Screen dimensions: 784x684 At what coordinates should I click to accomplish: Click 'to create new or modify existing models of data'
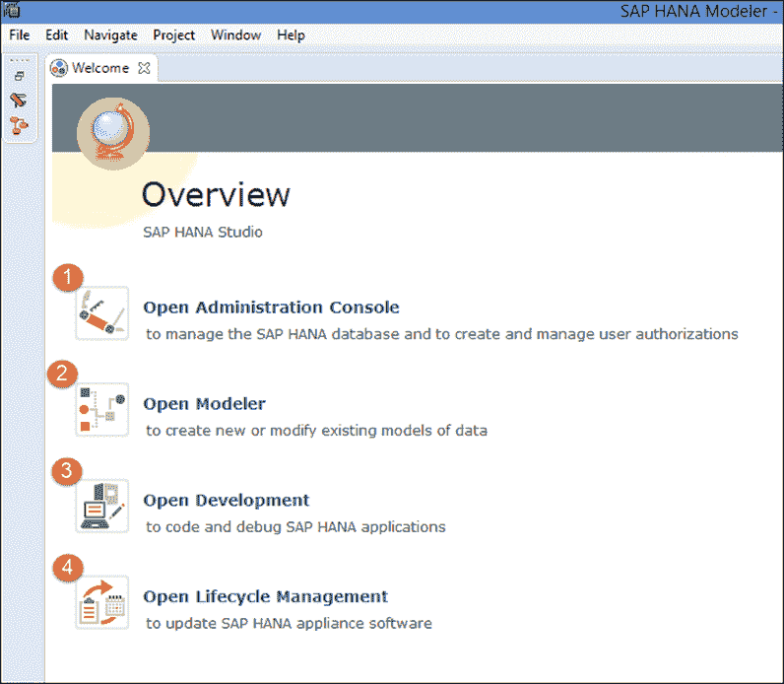click(x=316, y=431)
